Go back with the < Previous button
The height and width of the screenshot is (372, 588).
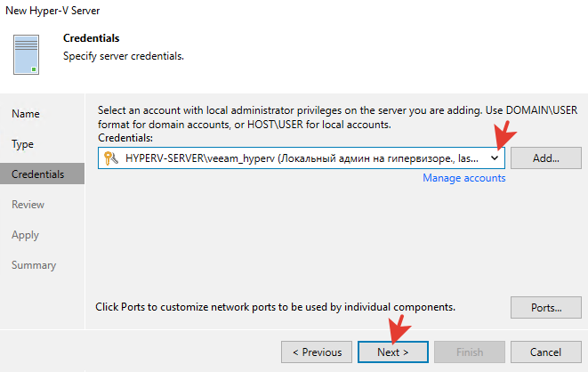click(x=317, y=352)
